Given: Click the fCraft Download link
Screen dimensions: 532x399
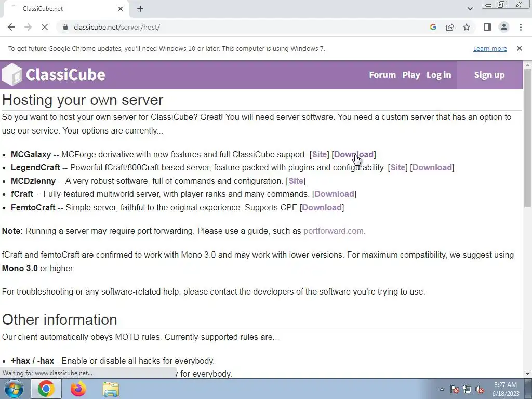Looking at the screenshot, I should pos(334,194).
